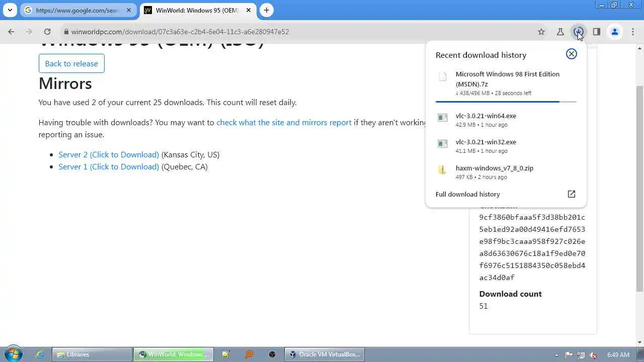This screenshot has width=644, height=362.
Task: Maximize or restore the browser window
Action: tap(614, 5)
